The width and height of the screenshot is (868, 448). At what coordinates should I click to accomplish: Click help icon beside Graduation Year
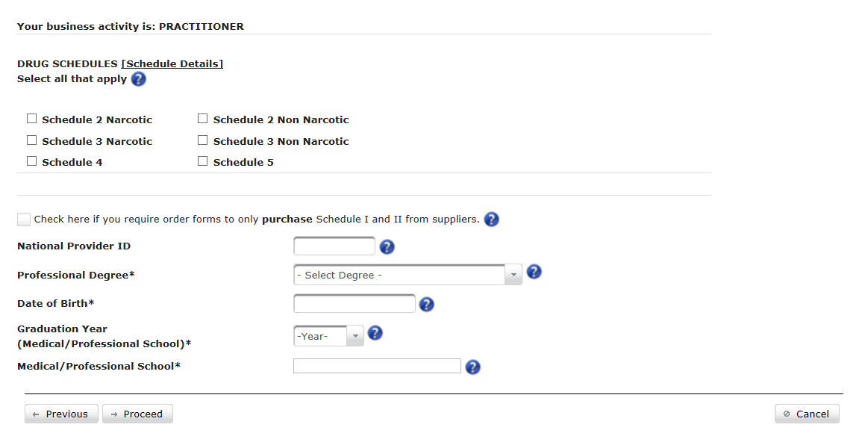[375, 333]
